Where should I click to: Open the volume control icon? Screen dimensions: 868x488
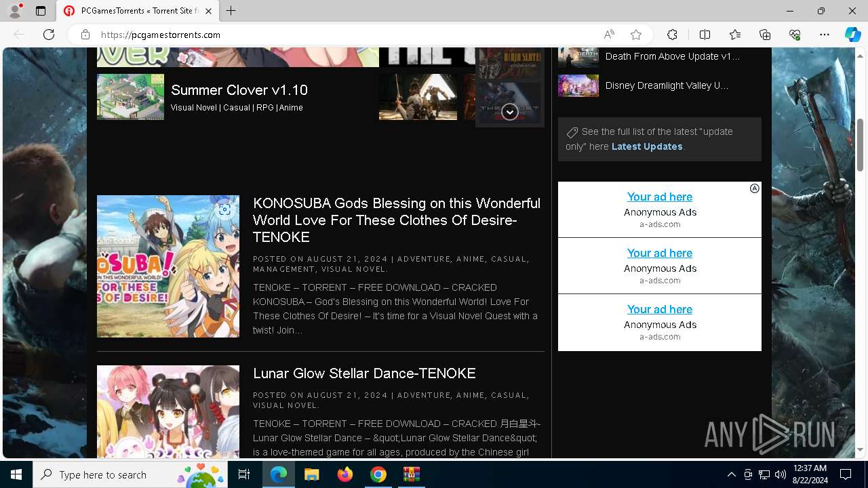click(781, 474)
